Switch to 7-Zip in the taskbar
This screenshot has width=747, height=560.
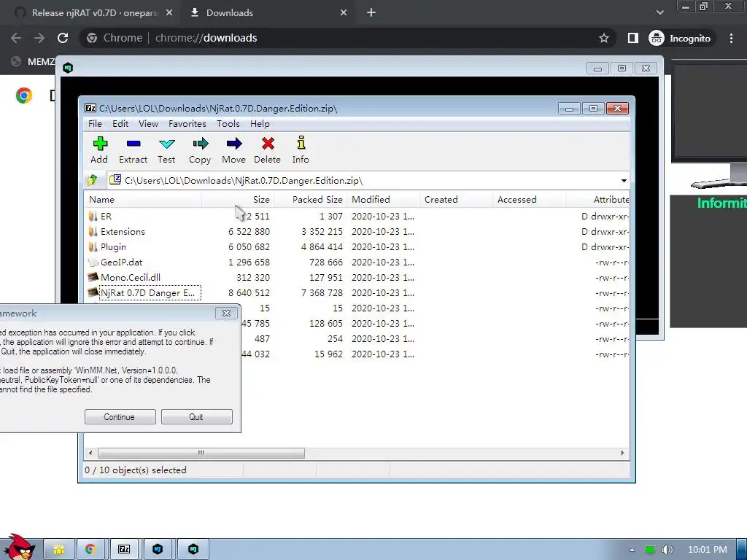tap(124, 550)
